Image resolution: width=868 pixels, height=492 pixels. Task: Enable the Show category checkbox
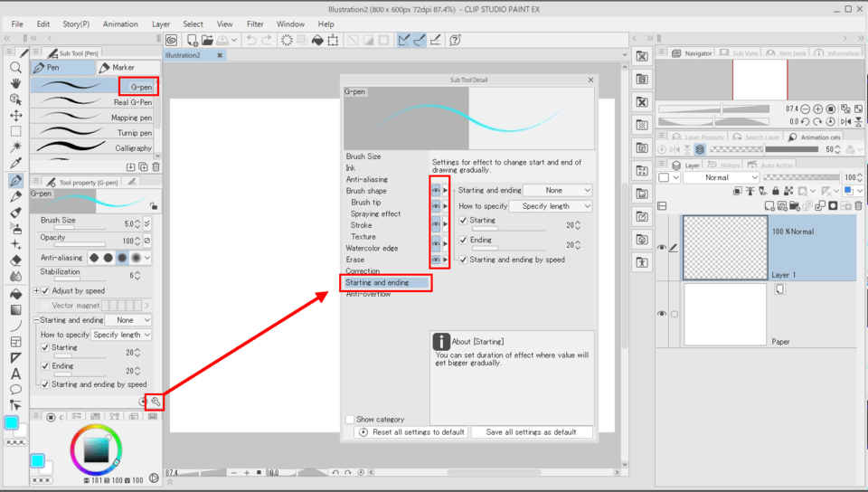(350, 420)
